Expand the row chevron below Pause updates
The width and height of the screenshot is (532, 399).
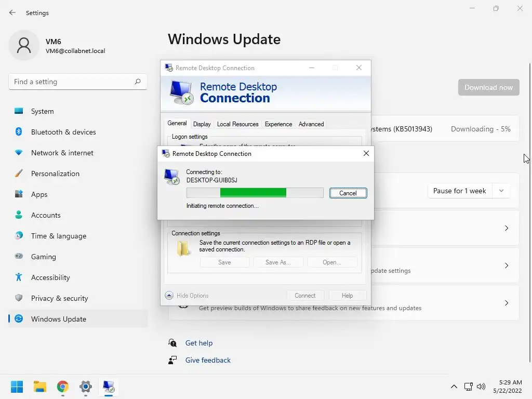click(506, 228)
